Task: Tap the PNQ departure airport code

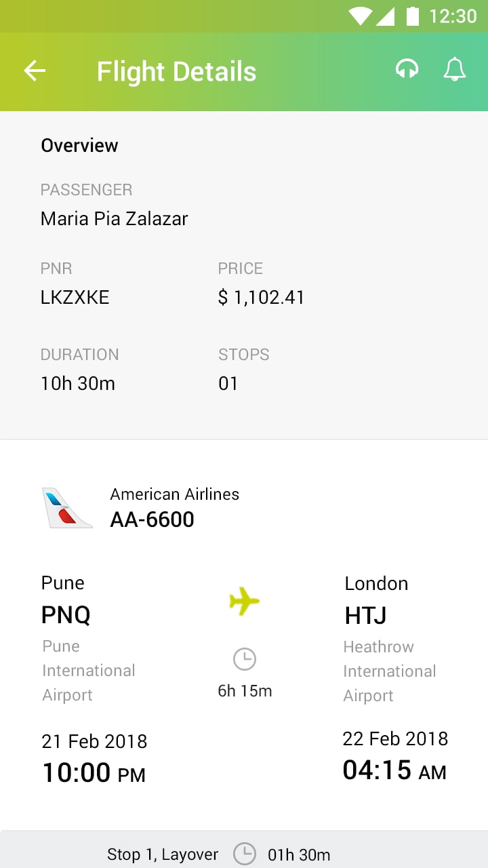Action: (x=66, y=615)
